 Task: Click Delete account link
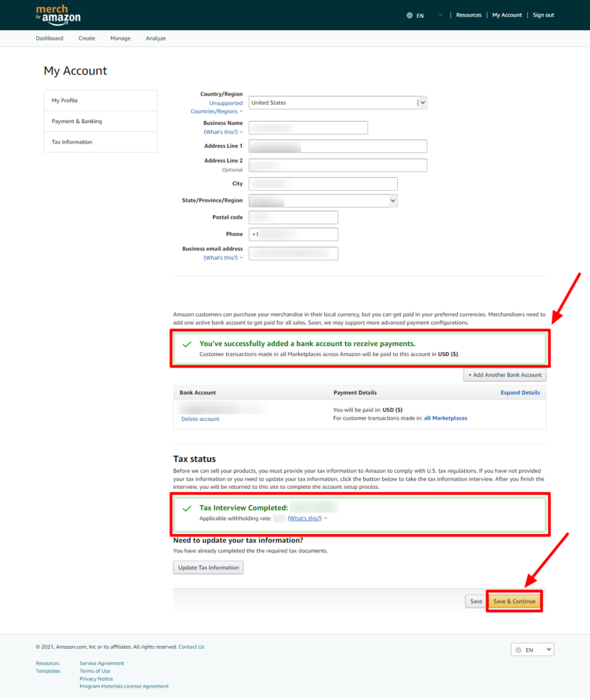coord(200,419)
